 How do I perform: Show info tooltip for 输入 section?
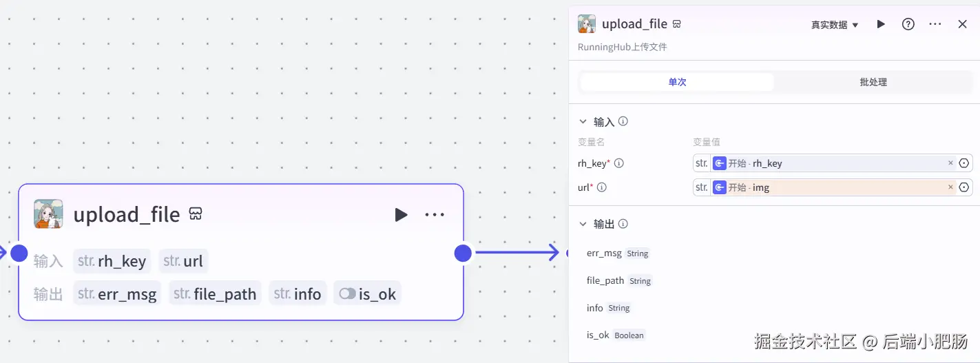(623, 121)
